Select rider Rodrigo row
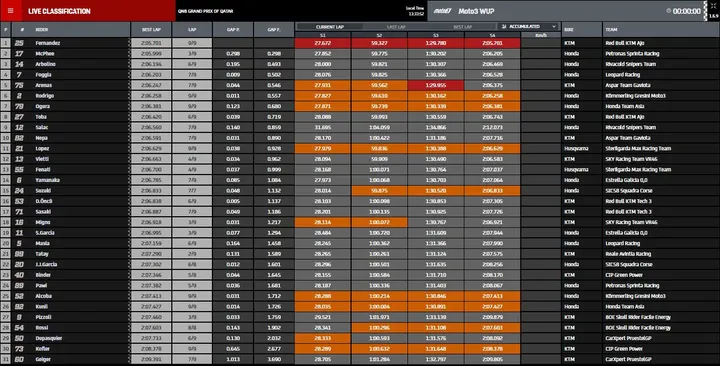Viewport: 720px width, 366px height. (x=360, y=96)
